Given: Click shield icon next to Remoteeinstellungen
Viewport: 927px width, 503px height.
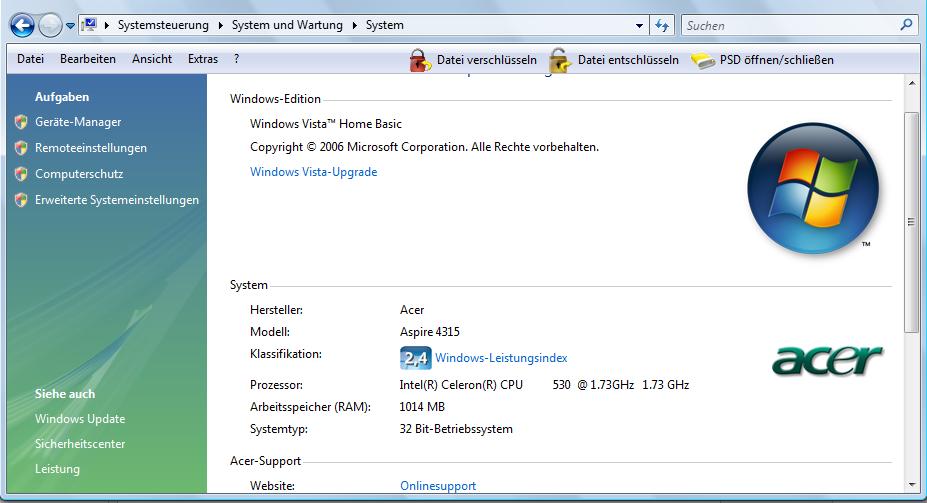Looking at the screenshot, I should pyautogui.click(x=21, y=148).
